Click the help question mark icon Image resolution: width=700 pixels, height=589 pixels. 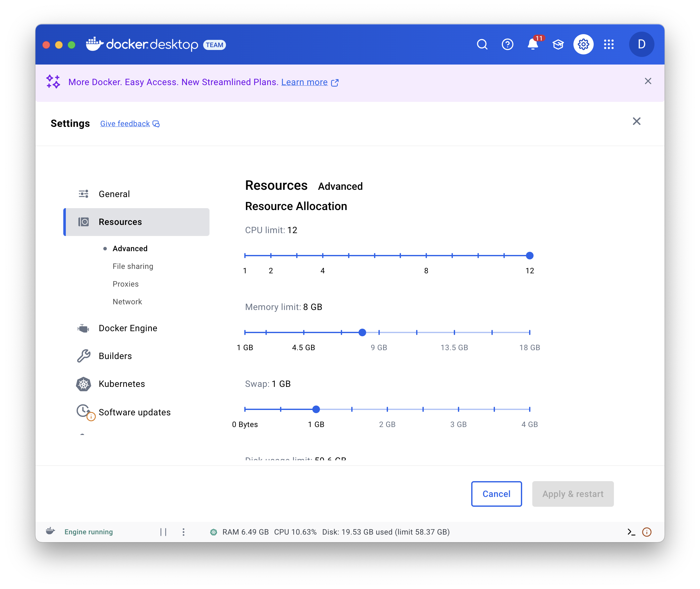(x=507, y=44)
